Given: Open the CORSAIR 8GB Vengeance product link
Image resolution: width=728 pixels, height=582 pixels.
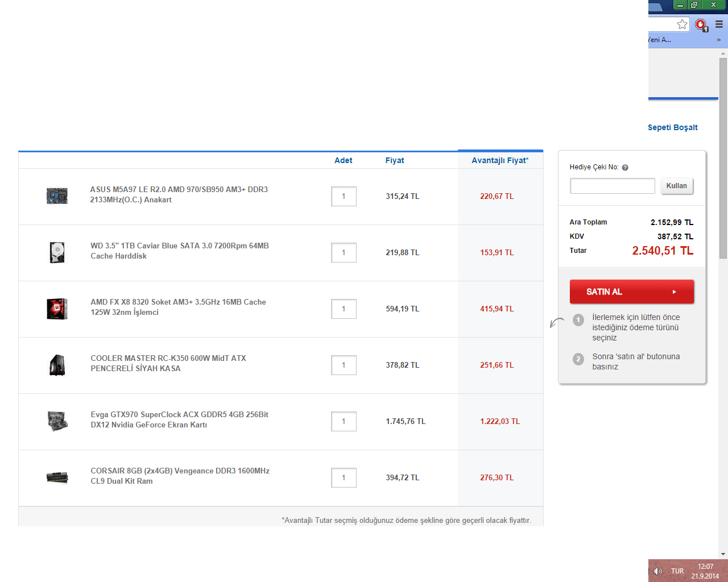Looking at the screenshot, I should (180, 476).
